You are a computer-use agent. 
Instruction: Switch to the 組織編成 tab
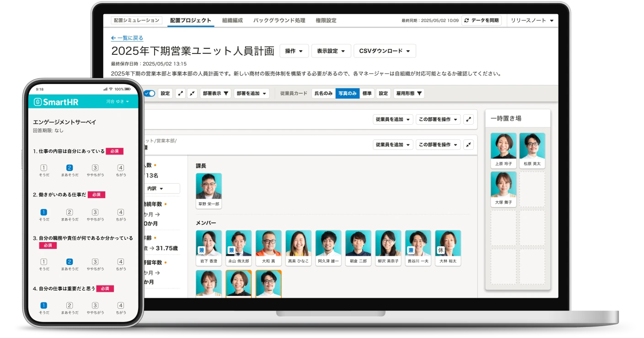coord(231,21)
